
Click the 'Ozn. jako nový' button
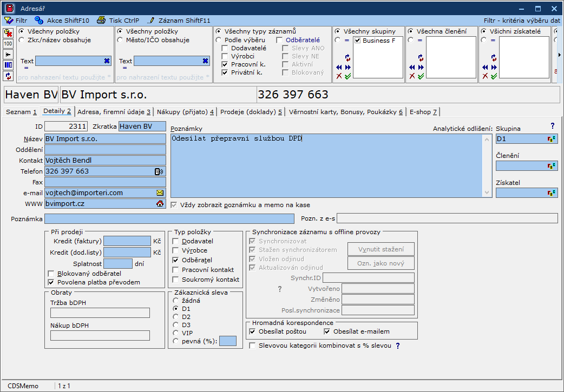pos(381,263)
